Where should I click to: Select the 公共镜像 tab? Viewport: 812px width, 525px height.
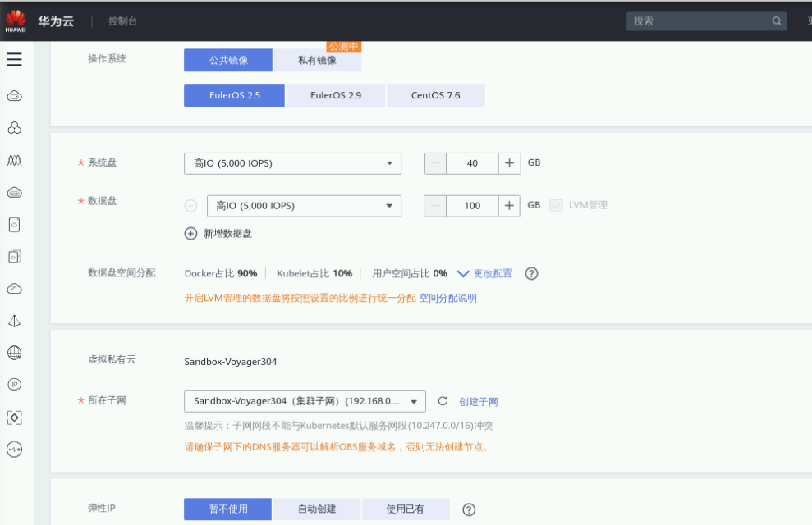228,60
